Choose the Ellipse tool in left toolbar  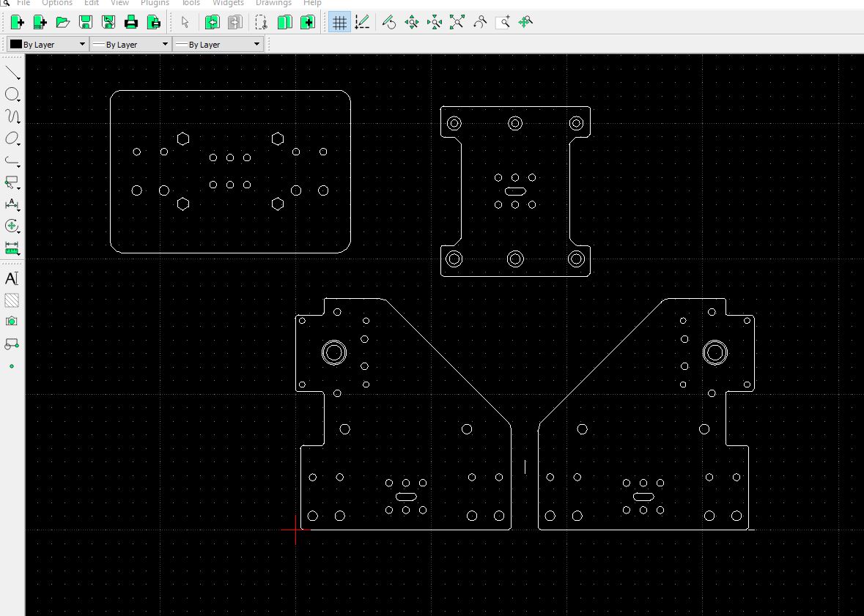point(12,138)
